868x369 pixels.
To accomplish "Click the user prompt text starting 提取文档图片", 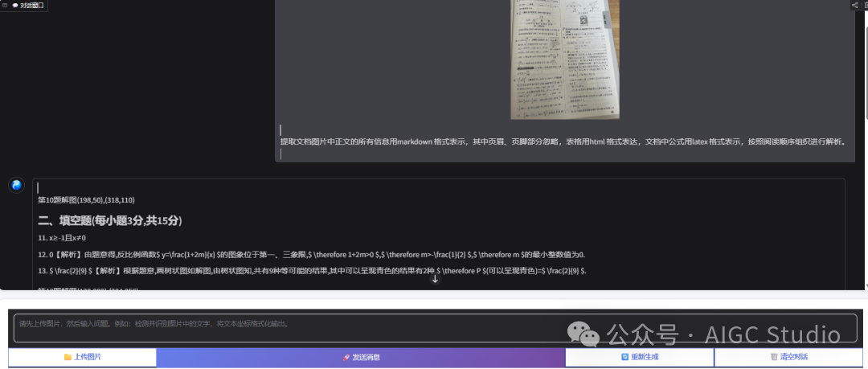I will 563,141.
